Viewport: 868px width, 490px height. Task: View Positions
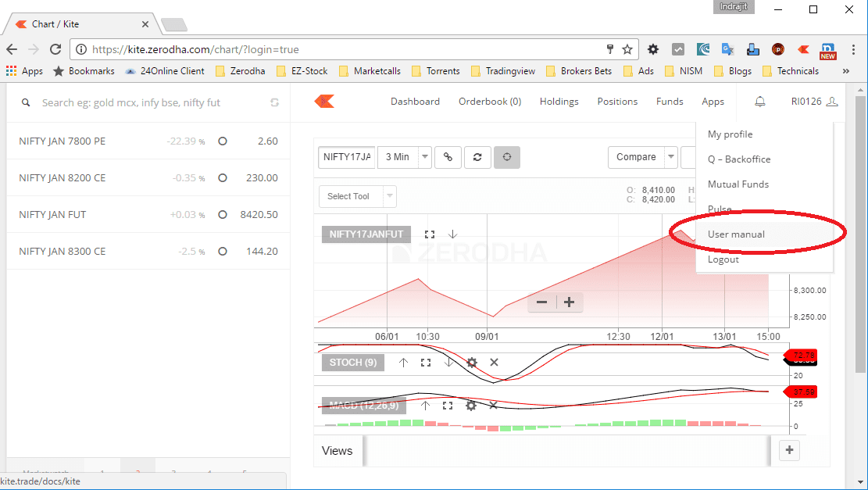pyautogui.click(x=617, y=102)
